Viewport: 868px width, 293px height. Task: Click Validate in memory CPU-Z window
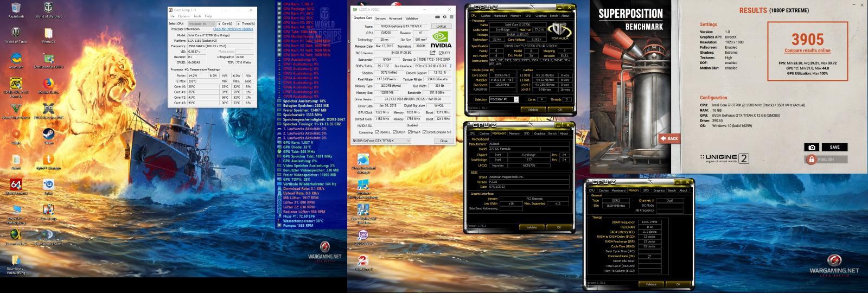(651, 284)
